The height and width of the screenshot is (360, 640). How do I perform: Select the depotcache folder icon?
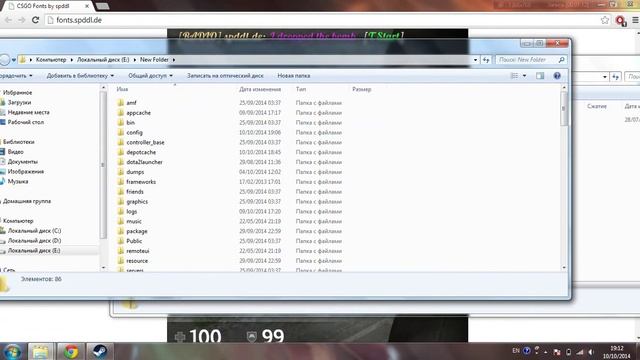[x=120, y=152]
